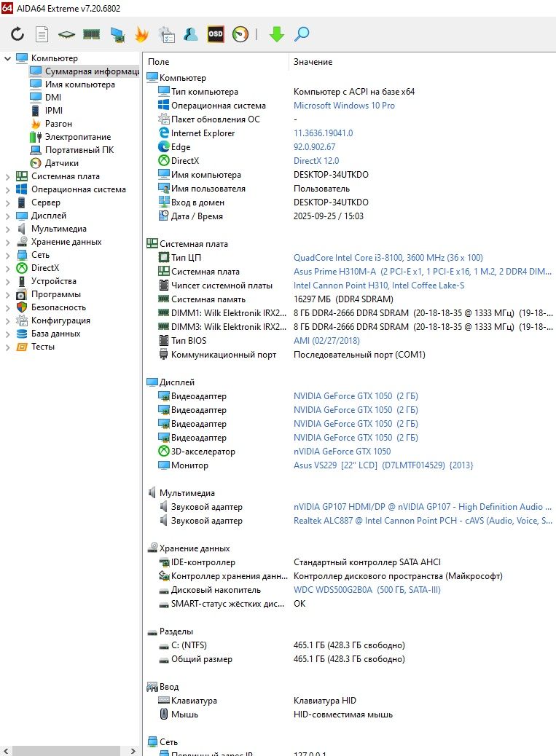The image size is (556, 756).
Task: Open the DirectX 12.0 link
Action: [x=316, y=160]
